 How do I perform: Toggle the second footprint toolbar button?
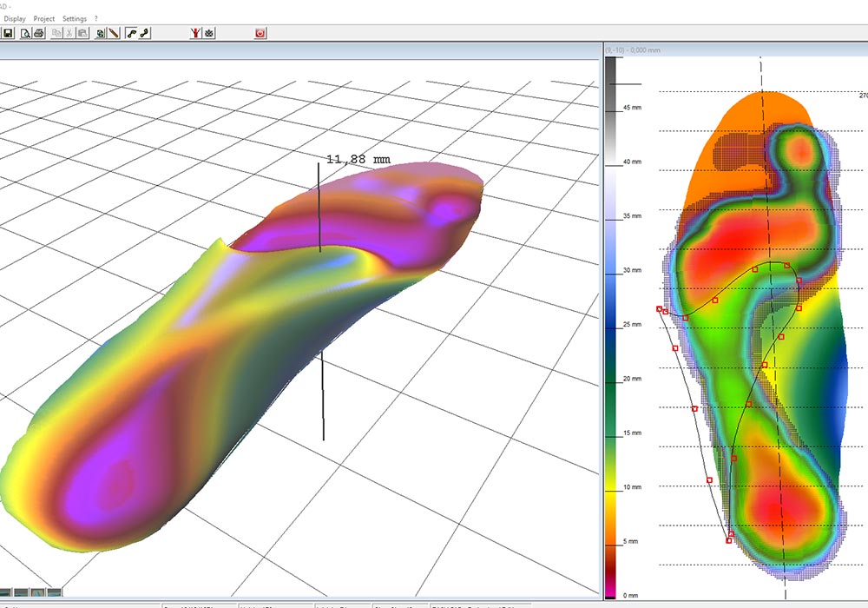[145, 33]
